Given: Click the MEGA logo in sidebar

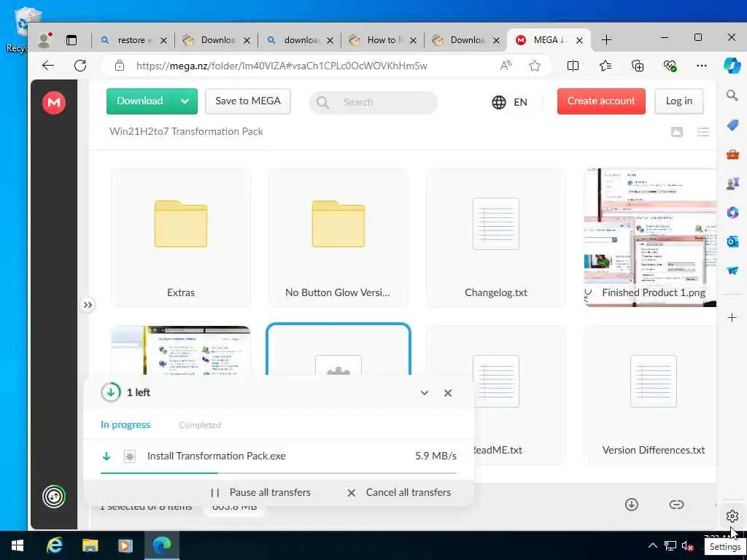Looking at the screenshot, I should [x=54, y=102].
